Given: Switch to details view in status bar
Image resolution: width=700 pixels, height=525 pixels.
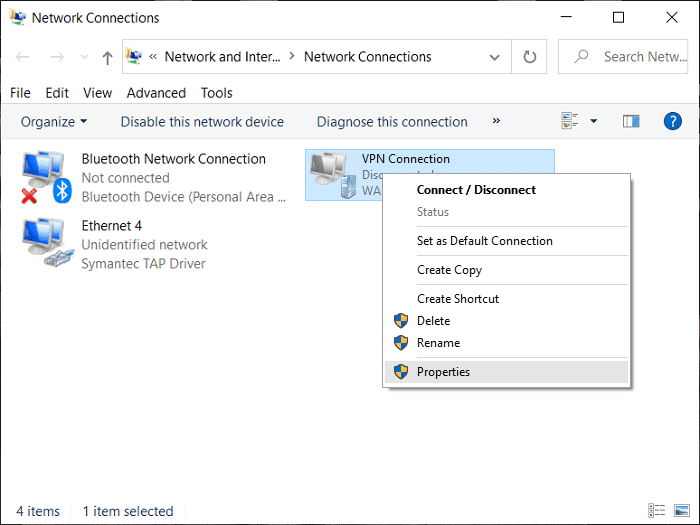Looking at the screenshot, I should pyautogui.click(x=656, y=510).
